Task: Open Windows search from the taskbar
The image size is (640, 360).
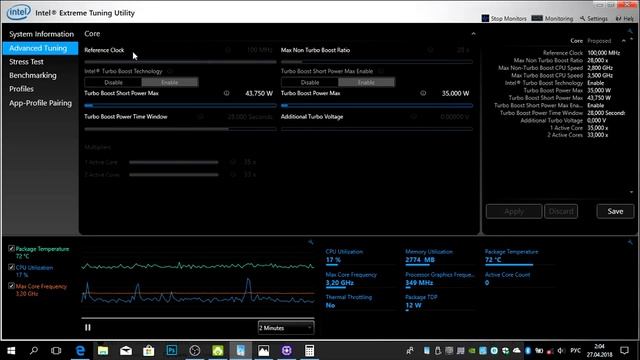Action: click(34, 351)
